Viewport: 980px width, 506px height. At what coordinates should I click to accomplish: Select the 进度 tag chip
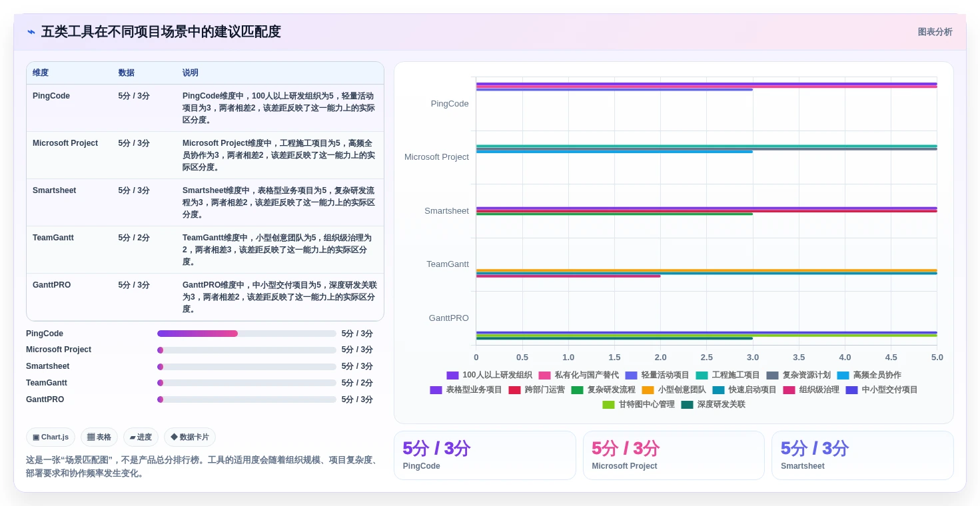point(141,437)
